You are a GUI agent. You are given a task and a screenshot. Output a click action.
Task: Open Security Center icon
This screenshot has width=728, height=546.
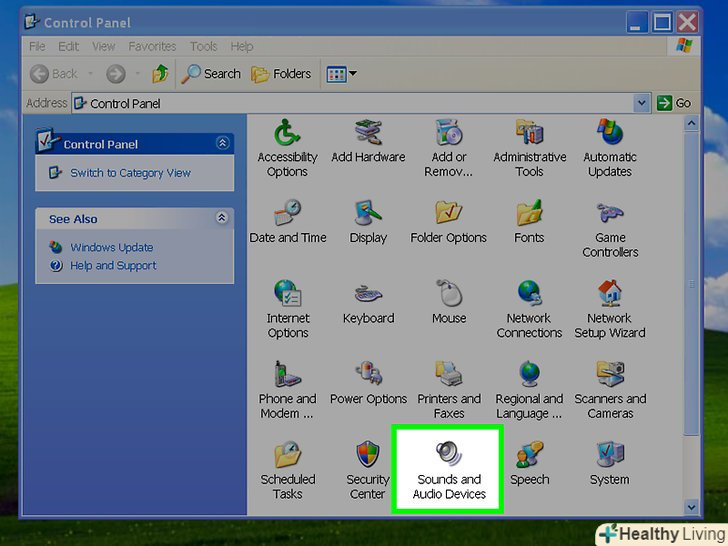(x=368, y=470)
